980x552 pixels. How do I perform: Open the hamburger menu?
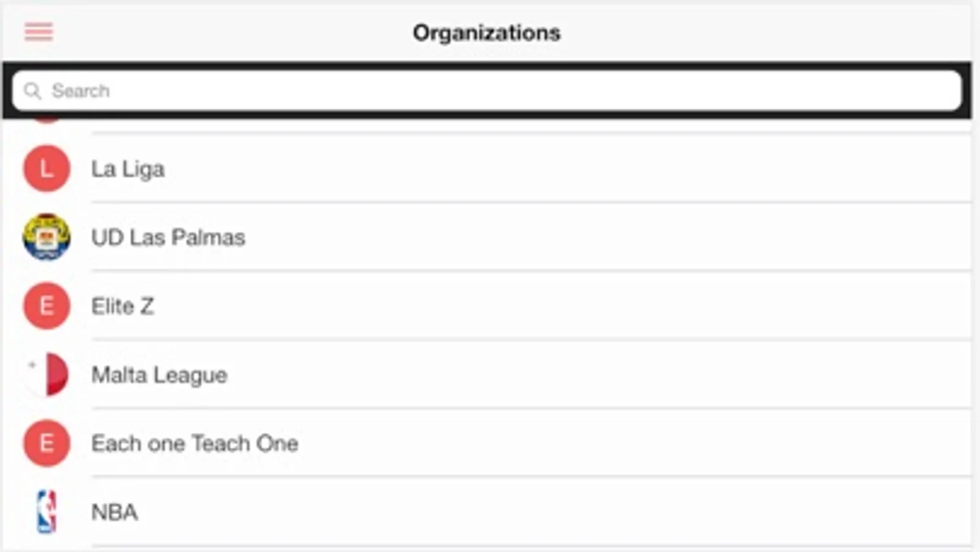pos(39,31)
